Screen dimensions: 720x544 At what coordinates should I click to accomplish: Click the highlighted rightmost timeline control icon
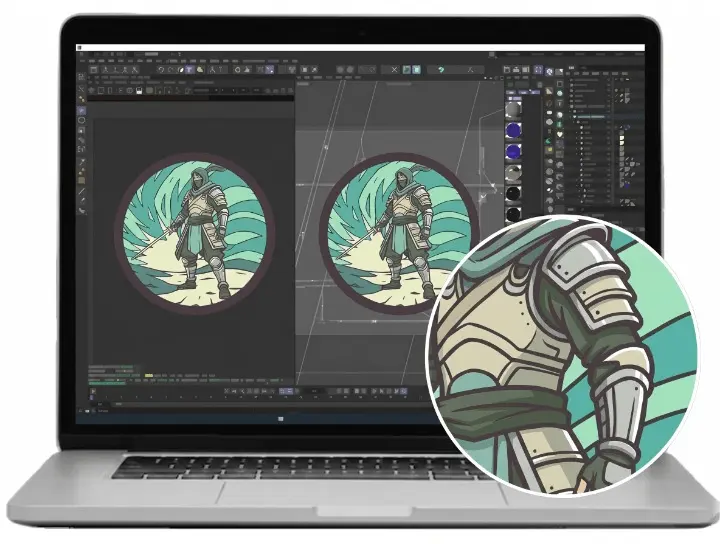(x=404, y=391)
